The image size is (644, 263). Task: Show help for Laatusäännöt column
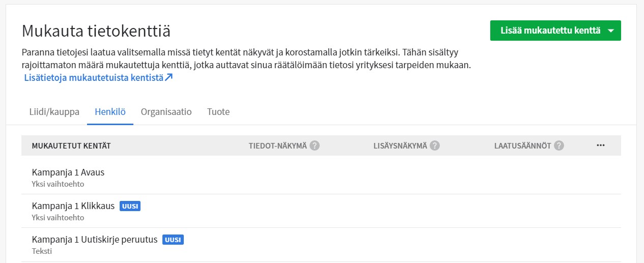[559, 145]
